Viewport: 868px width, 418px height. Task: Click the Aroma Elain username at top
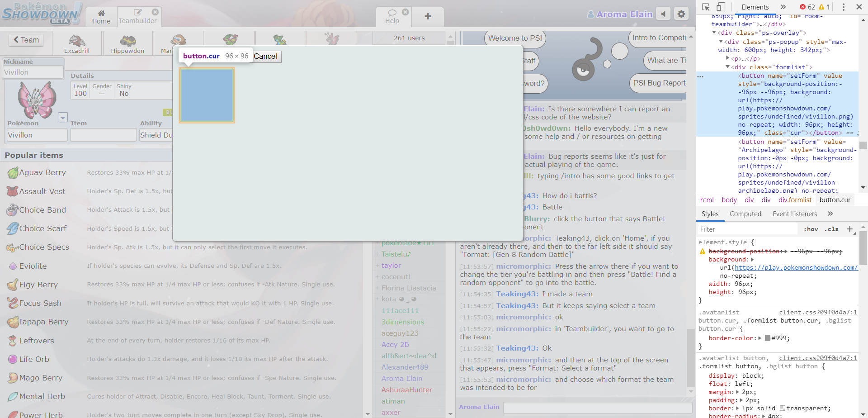pyautogui.click(x=620, y=14)
